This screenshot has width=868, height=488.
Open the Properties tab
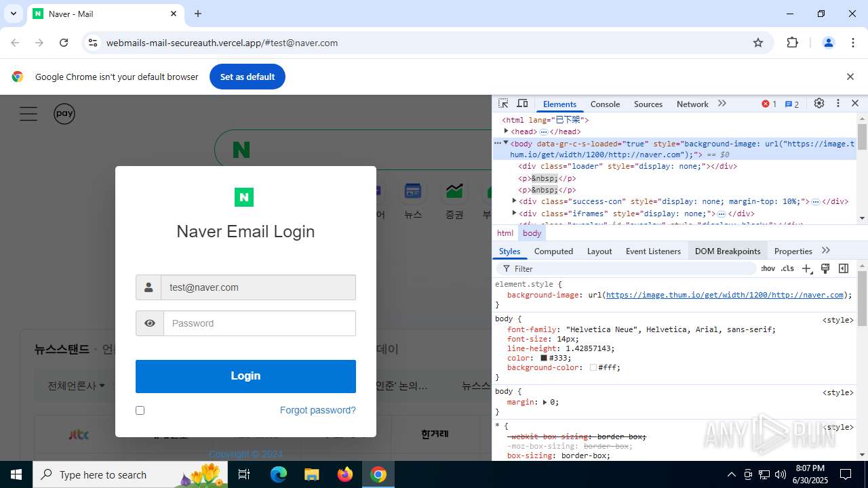click(793, 251)
